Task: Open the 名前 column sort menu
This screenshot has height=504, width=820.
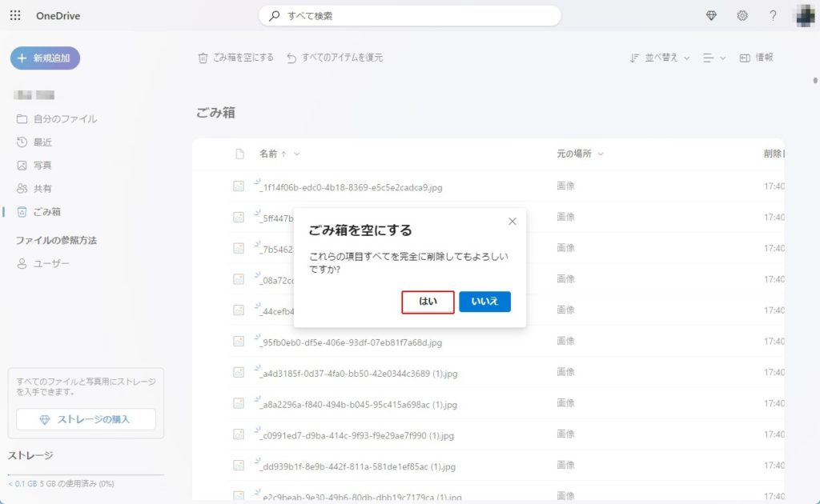Action: pos(279,154)
